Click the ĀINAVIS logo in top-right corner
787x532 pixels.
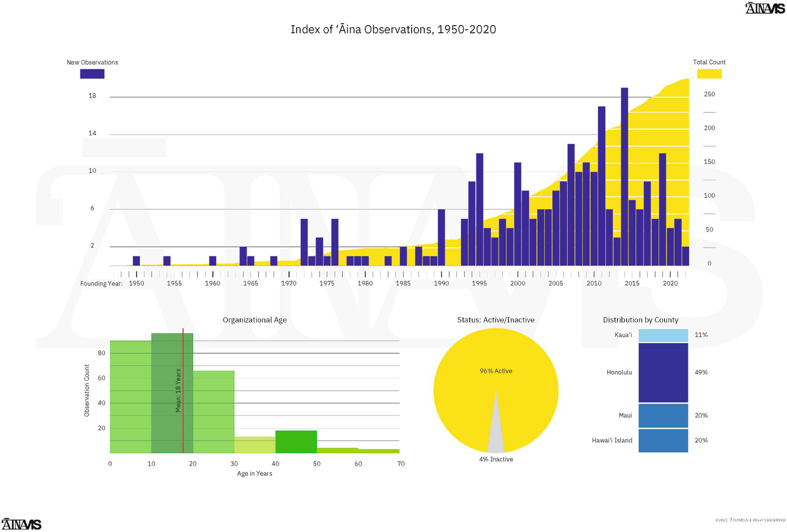[x=764, y=8]
